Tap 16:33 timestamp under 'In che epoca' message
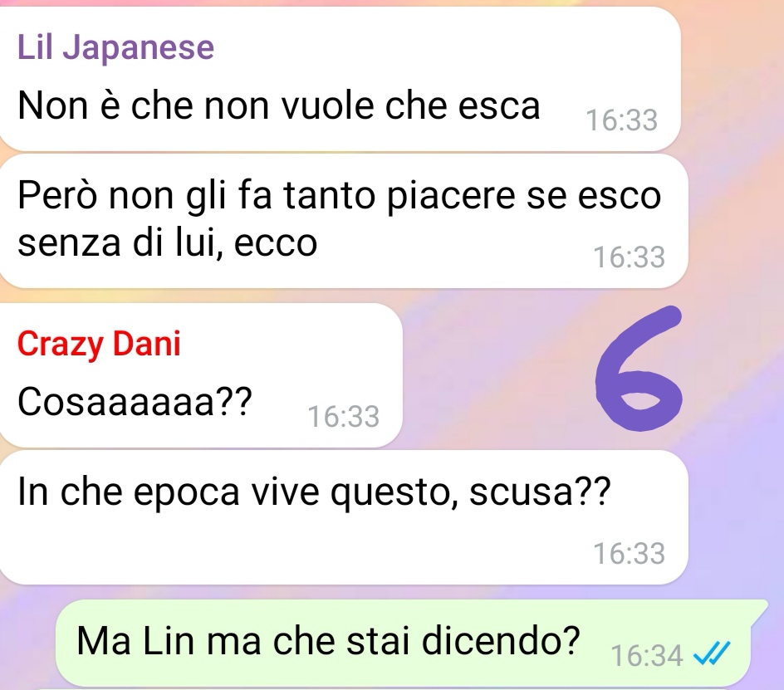 point(629,554)
